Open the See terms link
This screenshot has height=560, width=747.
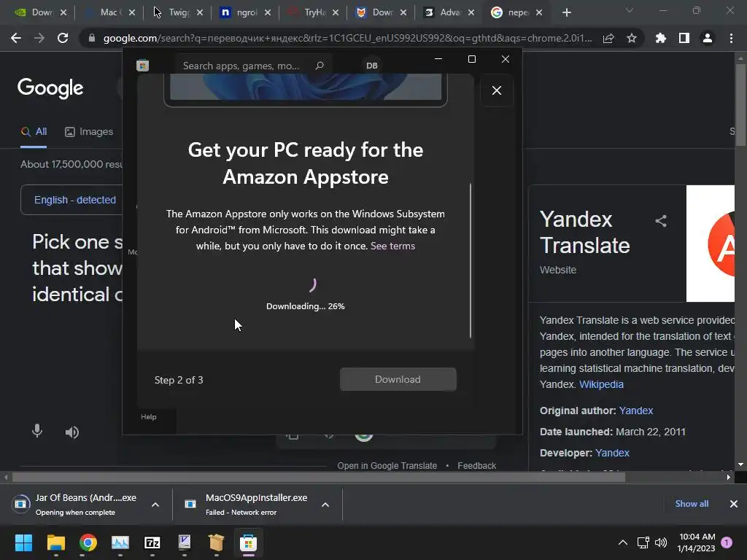(x=392, y=246)
